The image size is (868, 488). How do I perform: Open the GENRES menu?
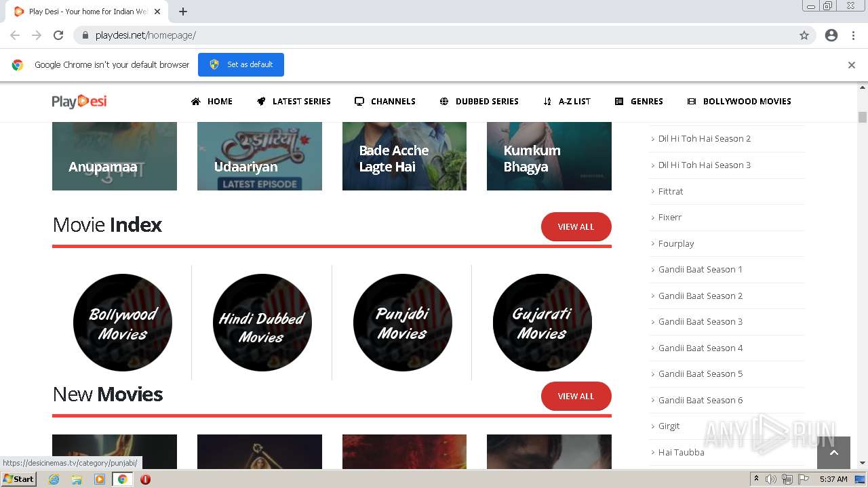click(x=639, y=102)
